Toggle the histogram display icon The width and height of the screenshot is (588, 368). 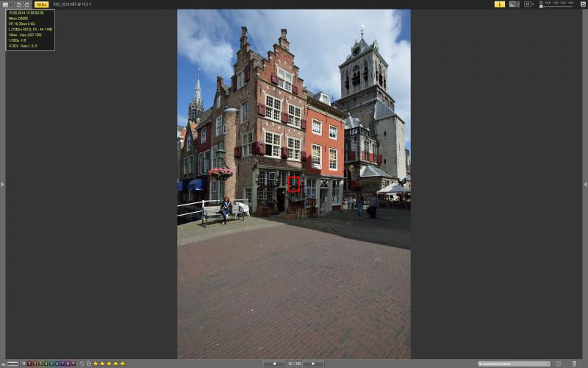click(x=514, y=4)
